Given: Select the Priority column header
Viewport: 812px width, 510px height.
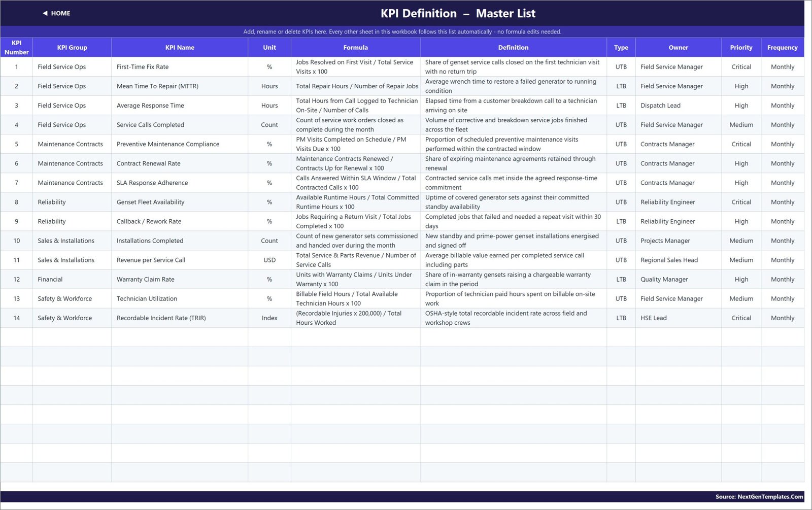Looking at the screenshot, I should pos(741,47).
